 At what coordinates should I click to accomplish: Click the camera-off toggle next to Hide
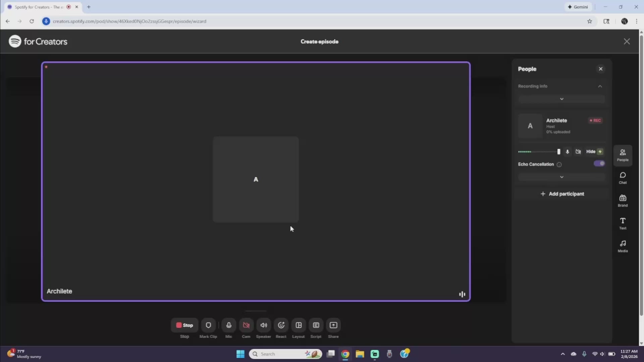point(578,152)
